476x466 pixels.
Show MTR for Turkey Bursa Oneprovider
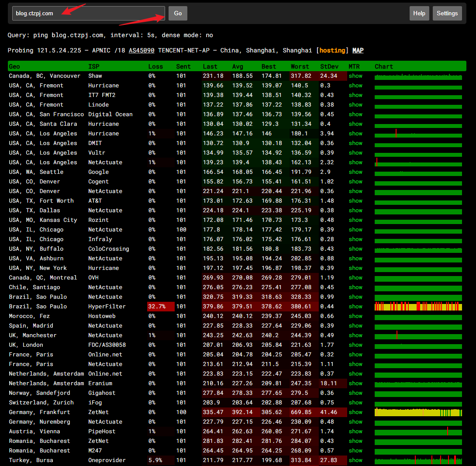click(355, 460)
